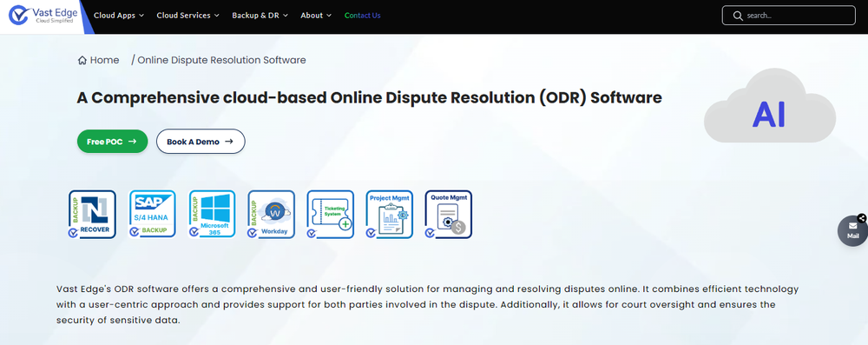Open the Project Mgmt icon
868x345 pixels.
390,215
